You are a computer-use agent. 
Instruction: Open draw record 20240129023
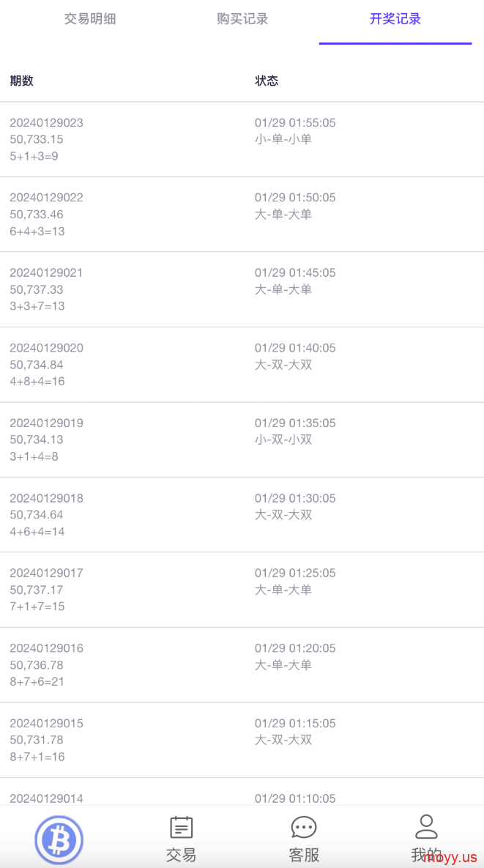click(x=46, y=122)
